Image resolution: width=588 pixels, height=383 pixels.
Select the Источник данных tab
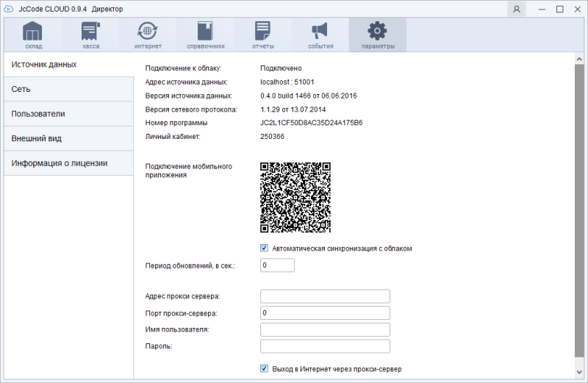[x=68, y=65]
